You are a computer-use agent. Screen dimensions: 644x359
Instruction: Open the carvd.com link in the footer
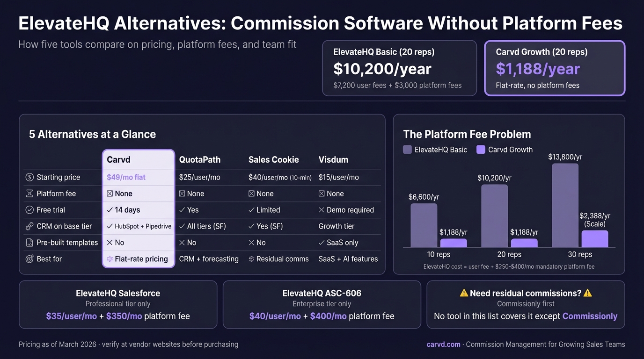point(443,344)
